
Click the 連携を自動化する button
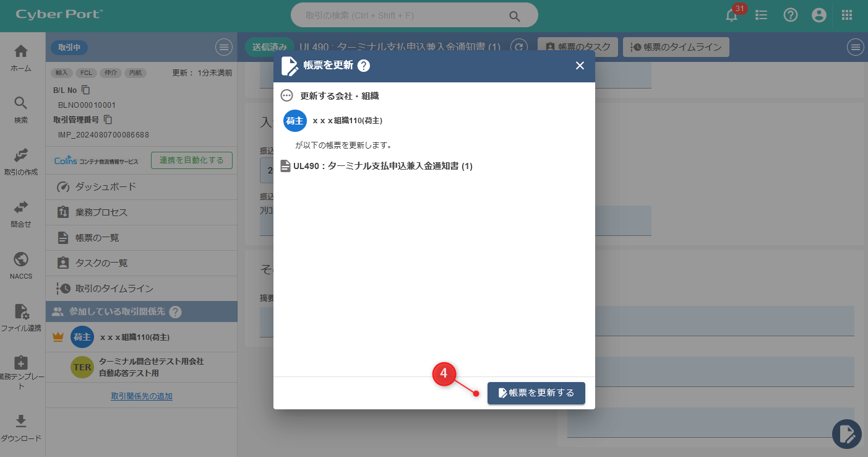191,160
